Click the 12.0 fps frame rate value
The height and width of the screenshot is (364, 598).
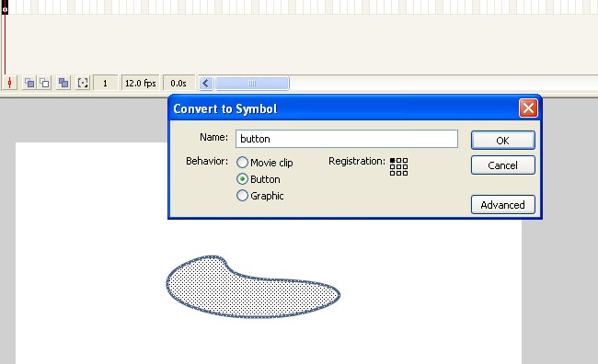(141, 83)
